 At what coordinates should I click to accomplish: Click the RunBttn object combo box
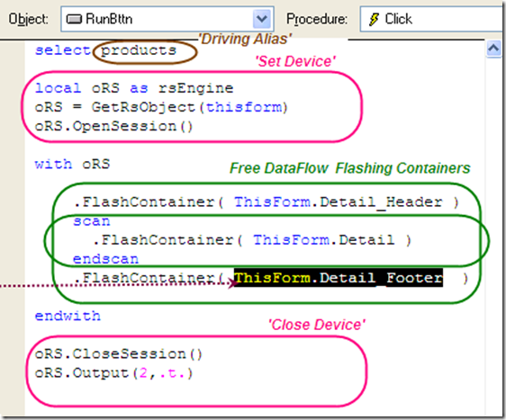[167, 19]
